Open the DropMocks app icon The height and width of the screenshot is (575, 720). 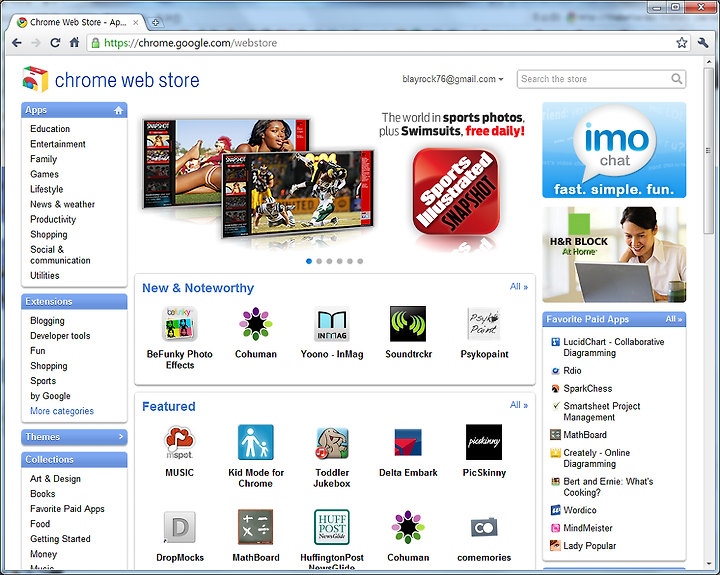180,527
